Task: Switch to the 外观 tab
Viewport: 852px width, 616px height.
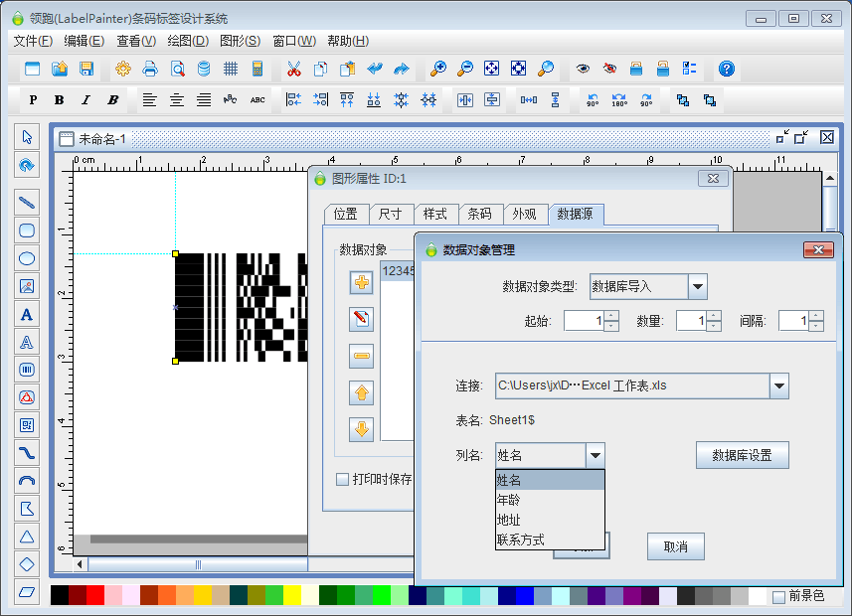Action: pyautogui.click(x=524, y=214)
